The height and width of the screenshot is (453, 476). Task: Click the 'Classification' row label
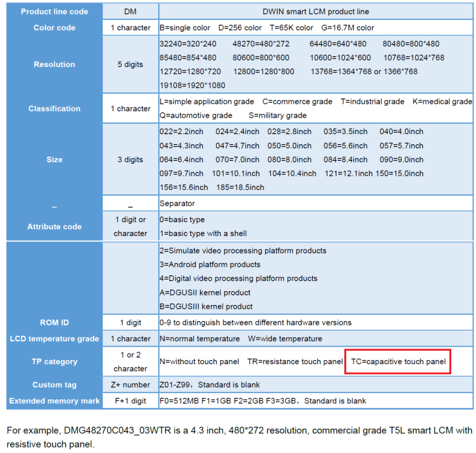(x=54, y=109)
